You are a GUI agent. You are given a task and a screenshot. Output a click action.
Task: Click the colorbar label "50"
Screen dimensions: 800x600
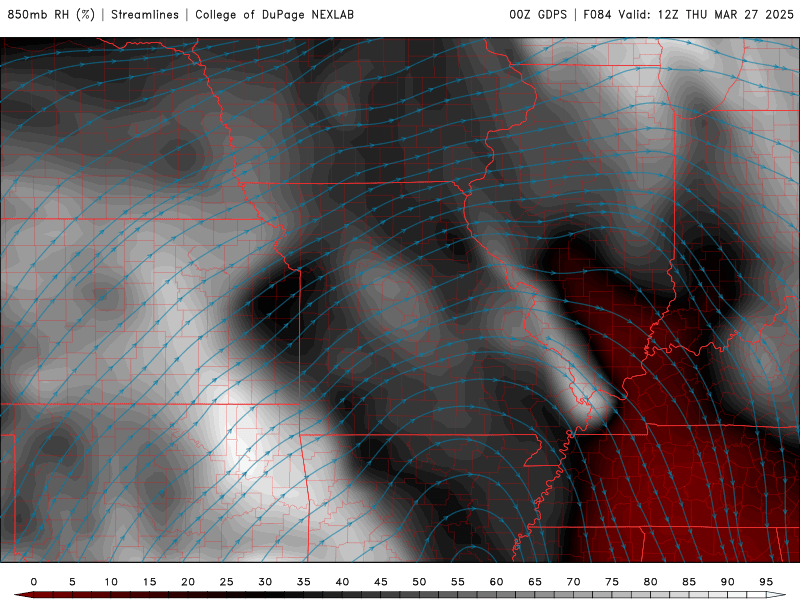(419, 582)
